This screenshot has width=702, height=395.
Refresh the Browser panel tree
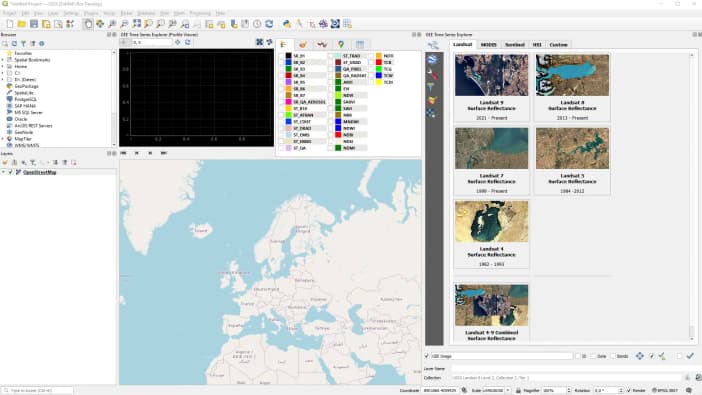tap(14, 44)
